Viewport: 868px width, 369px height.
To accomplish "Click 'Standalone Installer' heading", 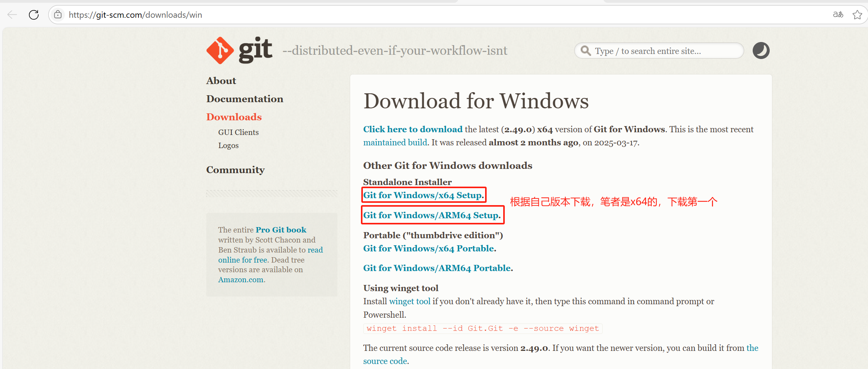I will click(x=407, y=182).
